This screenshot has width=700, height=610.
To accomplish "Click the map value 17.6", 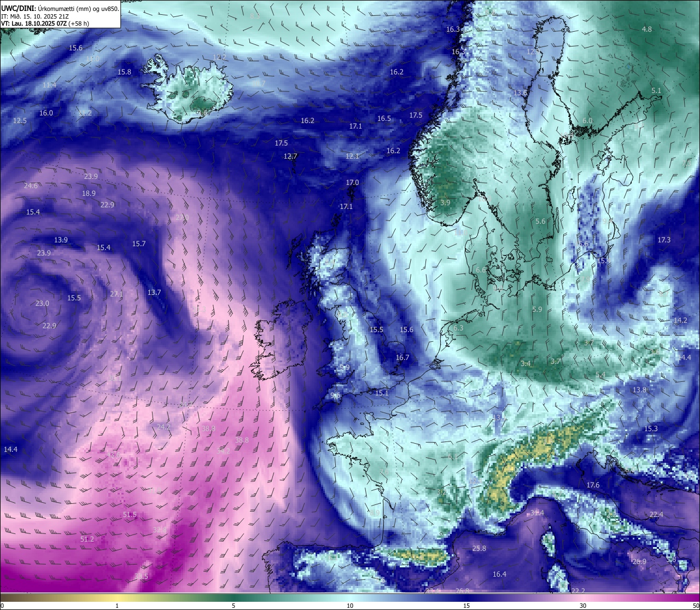I will (593, 485).
